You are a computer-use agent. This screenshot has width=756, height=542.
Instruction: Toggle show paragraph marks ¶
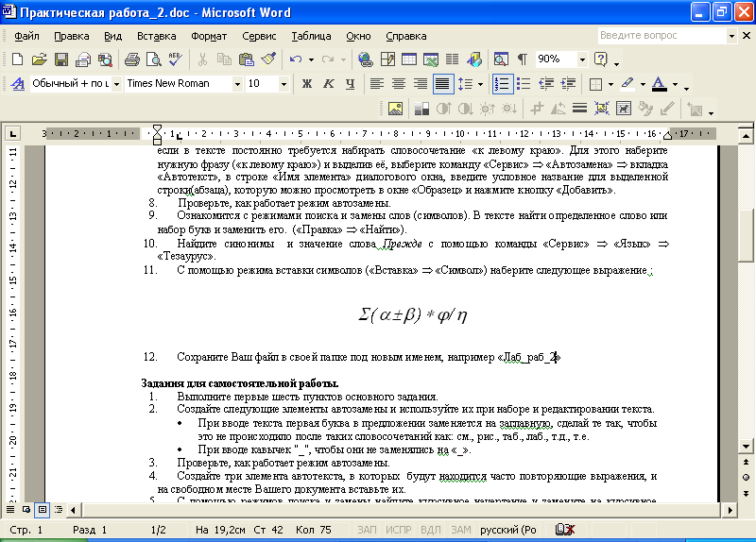point(523,59)
